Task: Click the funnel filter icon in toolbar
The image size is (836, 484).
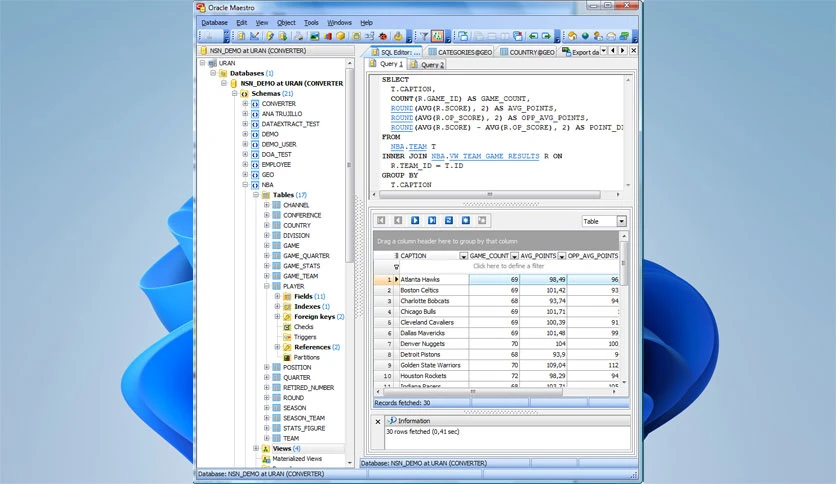Action: [x=424, y=36]
